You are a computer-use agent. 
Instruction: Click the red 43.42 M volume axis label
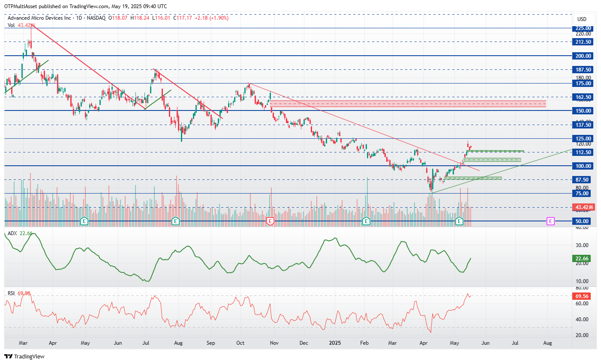pos(584,207)
